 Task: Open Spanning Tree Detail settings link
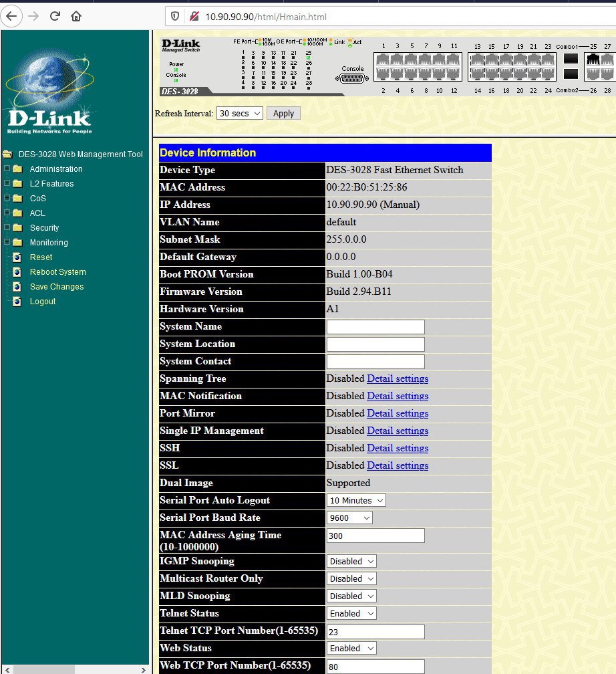[398, 378]
